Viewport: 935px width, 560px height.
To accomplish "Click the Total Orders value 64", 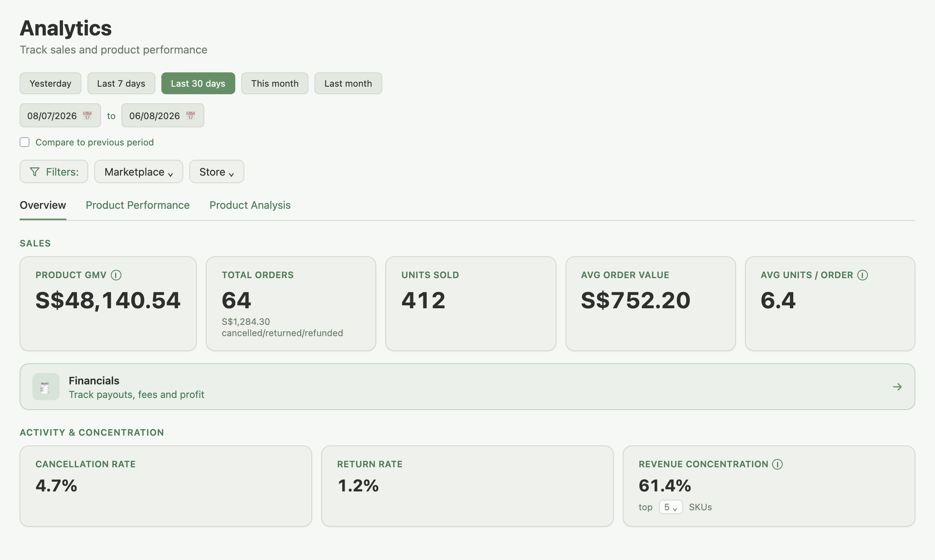I will [236, 300].
